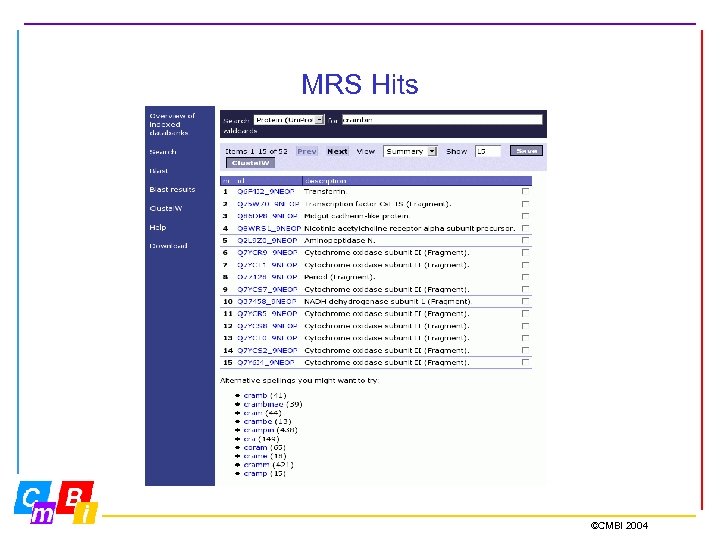The height and width of the screenshot is (540, 720).
Task: Open the View Summary dropdown
Action: pos(410,151)
